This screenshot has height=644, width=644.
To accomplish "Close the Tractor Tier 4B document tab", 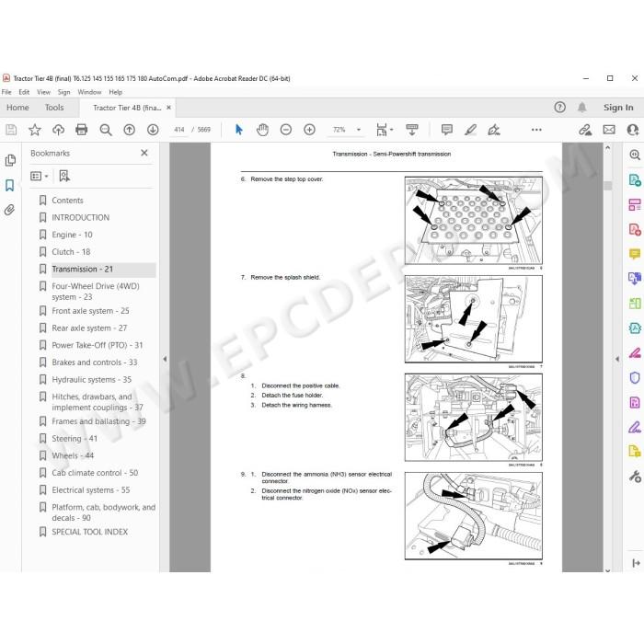I will click(168, 108).
